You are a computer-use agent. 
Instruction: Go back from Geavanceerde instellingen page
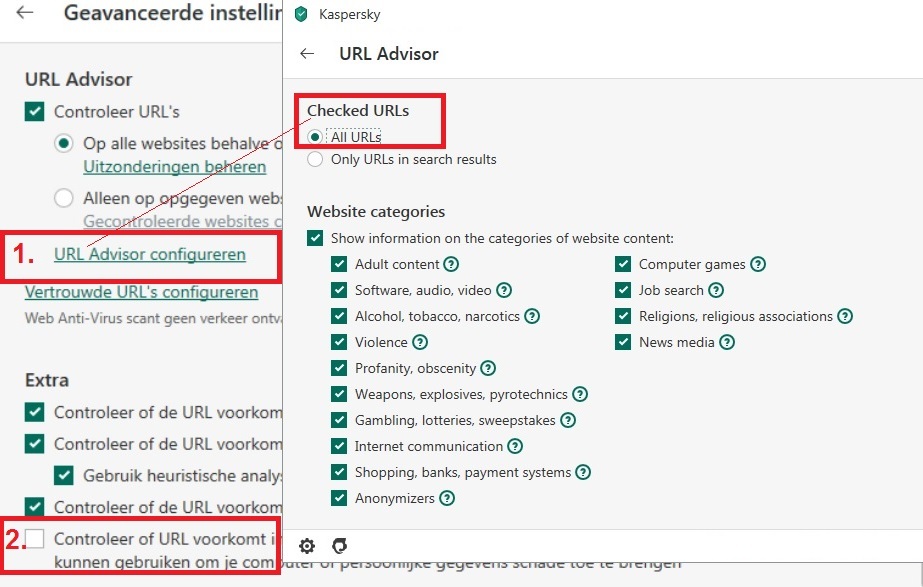[25, 12]
